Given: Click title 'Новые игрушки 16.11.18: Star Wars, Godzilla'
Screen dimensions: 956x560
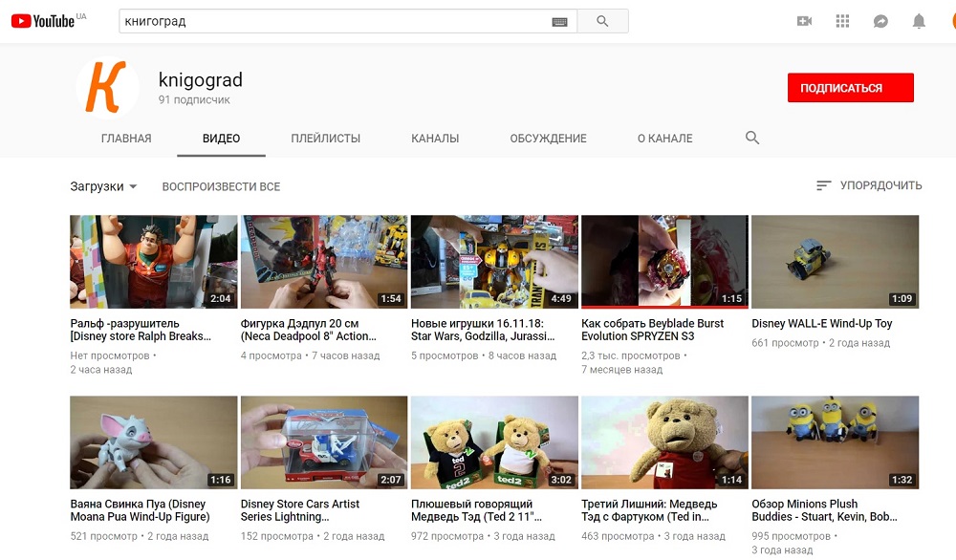Looking at the screenshot, I should (483, 330).
